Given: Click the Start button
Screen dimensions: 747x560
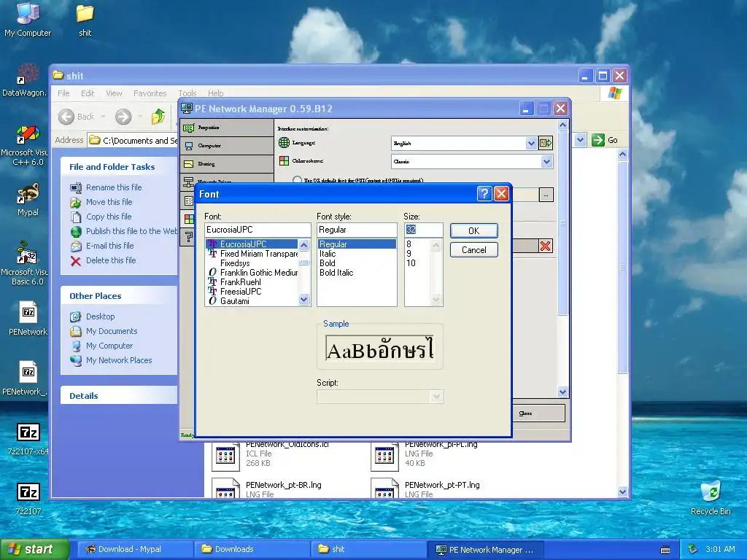Looking at the screenshot, I should [34, 549].
